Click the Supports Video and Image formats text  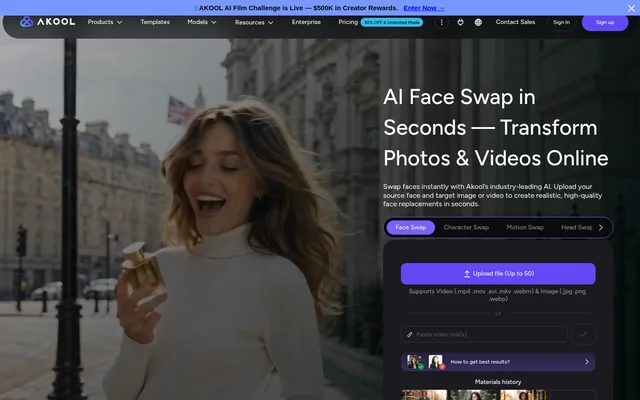[x=498, y=295]
